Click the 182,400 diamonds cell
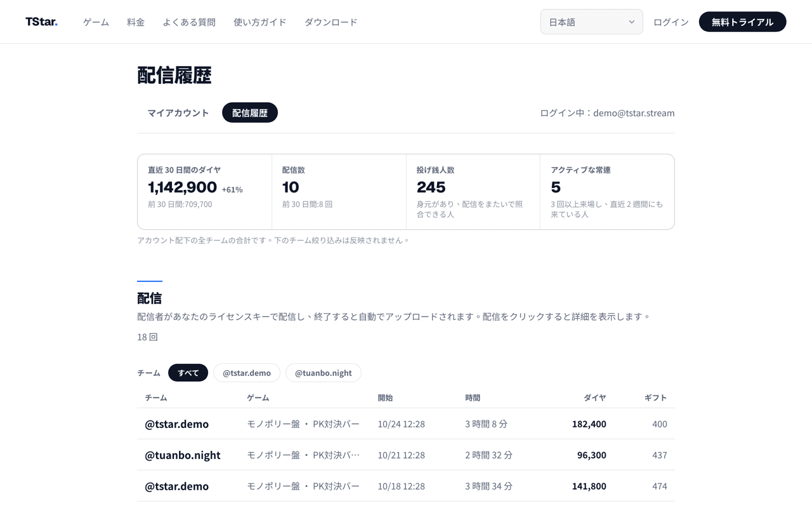The height and width of the screenshot is (508, 812). tap(589, 424)
